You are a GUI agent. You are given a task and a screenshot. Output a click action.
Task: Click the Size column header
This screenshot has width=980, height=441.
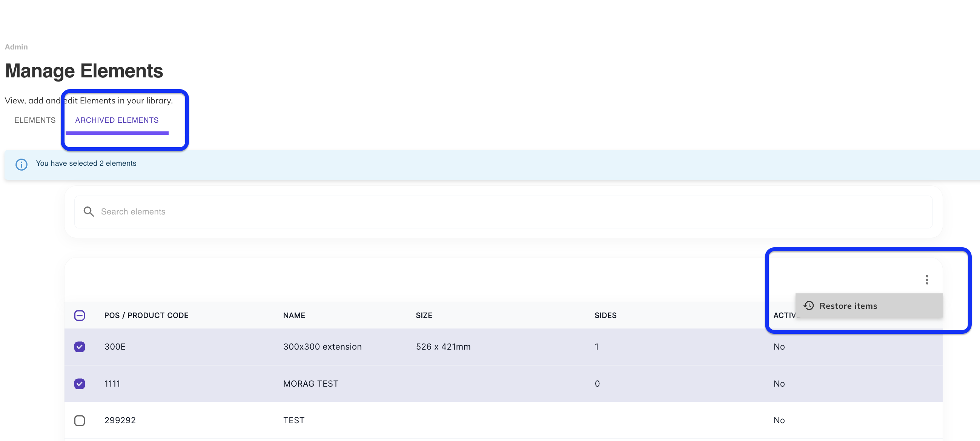click(424, 315)
